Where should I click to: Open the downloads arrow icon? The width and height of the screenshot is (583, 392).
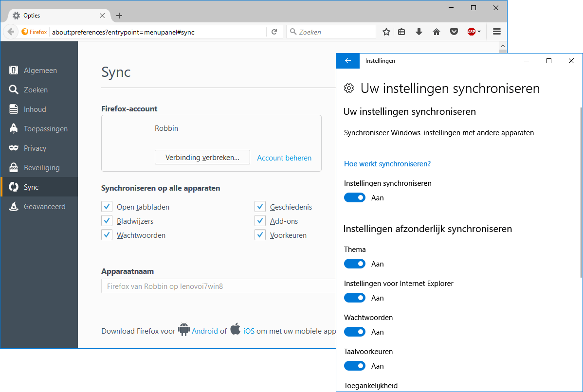point(419,32)
